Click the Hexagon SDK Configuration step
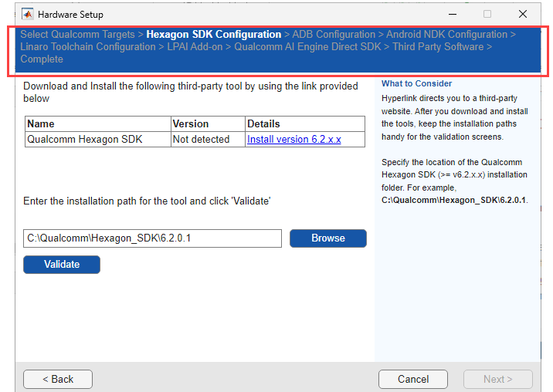Image resolution: width=553 pixels, height=392 pixels. (x=213, y=35)
